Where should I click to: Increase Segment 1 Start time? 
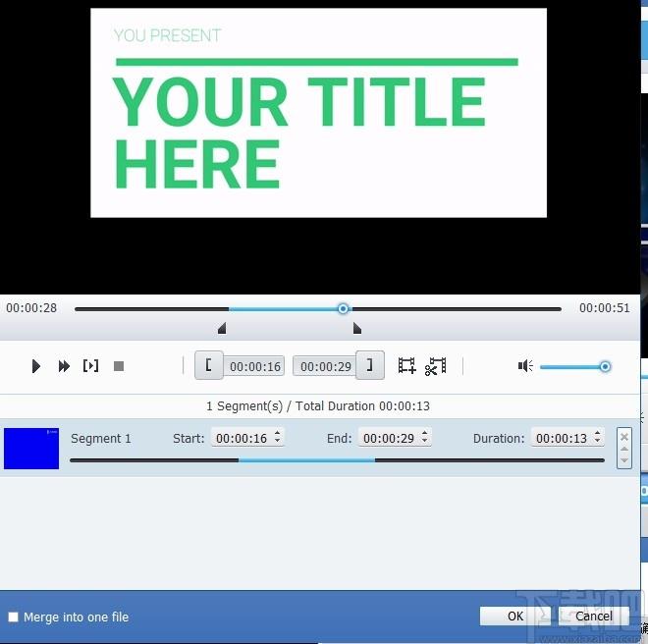click(x=277, y=433)
